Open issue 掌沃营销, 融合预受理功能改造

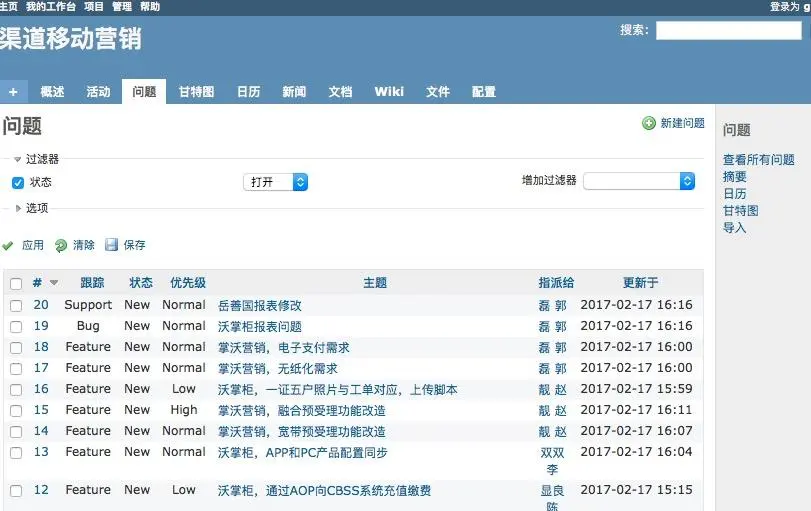click(302, 411)
